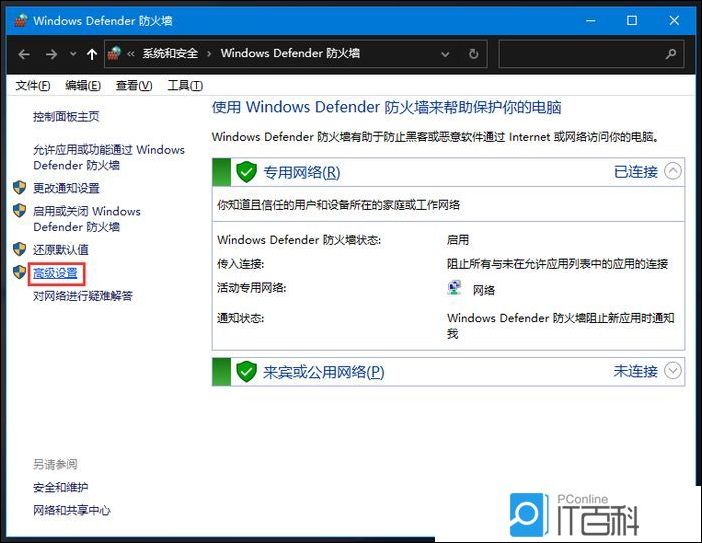Click green check shield for 来宾或公用网络
This screenshot has width=702, height=543.
click(246, 372)
